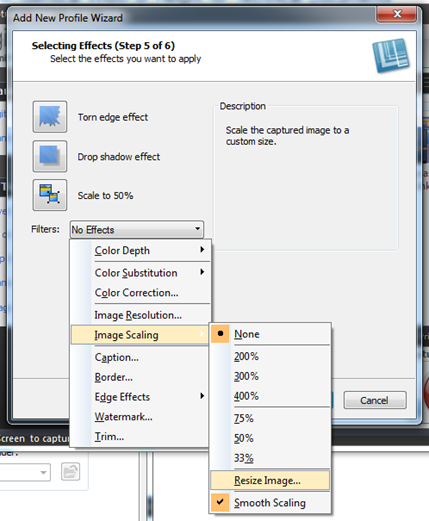Expand the Color Depth submenu
This screenshot has height=521, width=429.
[141, 250]
